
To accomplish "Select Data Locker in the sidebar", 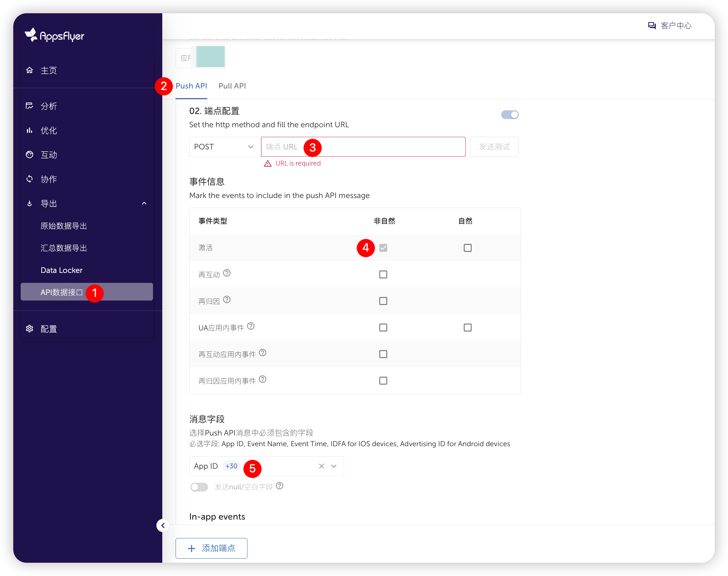I will [62, 270].
